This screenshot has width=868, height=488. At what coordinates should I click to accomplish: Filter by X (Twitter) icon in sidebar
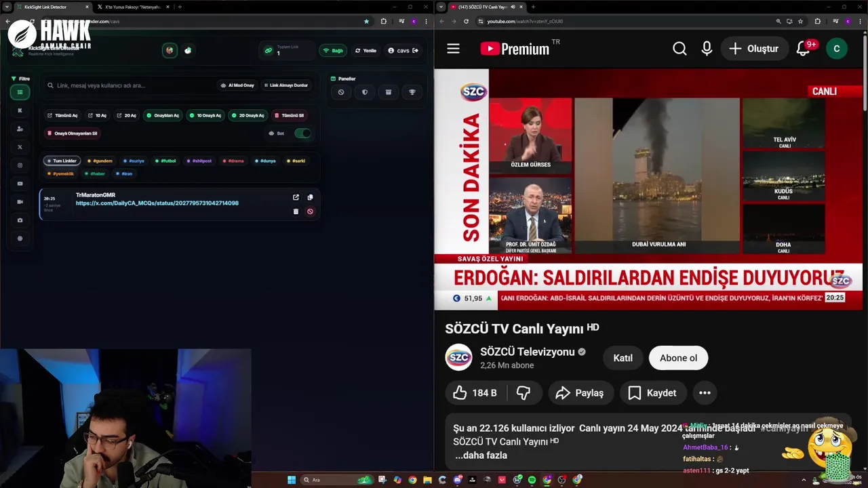click(x=20, y=147)
